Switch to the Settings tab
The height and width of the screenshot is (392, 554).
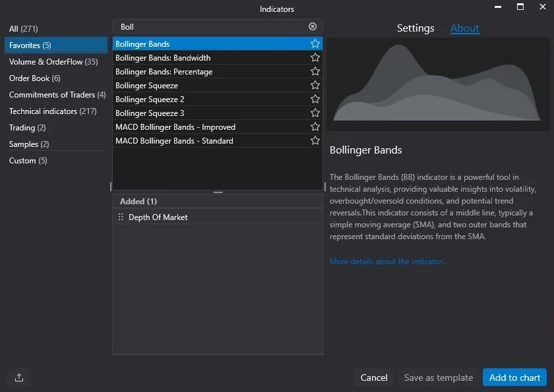point(415,28)
